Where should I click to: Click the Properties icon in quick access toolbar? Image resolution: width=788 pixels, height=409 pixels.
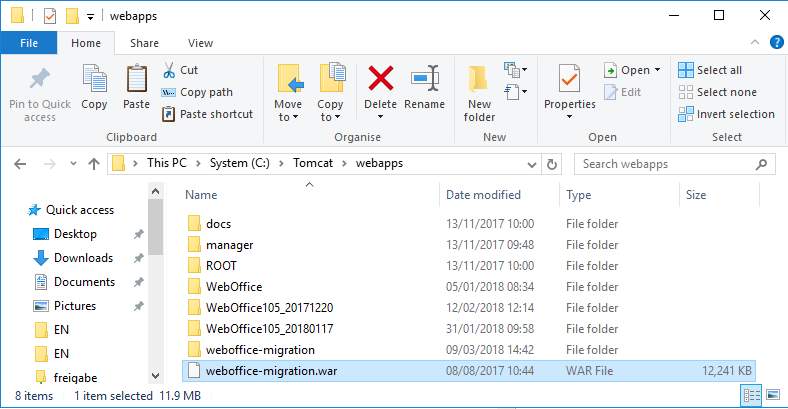[x=50, y=16]
